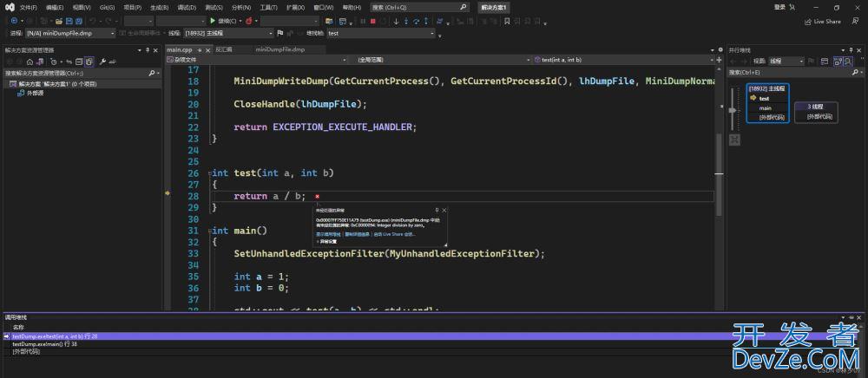Click the pending changes filter clock icon
Viewport: 868px width, 378px height.
54,62
